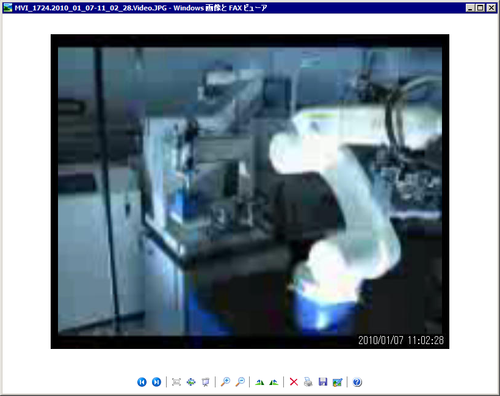Viewport: 500px width, 396px height.
Task: Rotate the image clockwise
Action: click(x=259, y=382)
